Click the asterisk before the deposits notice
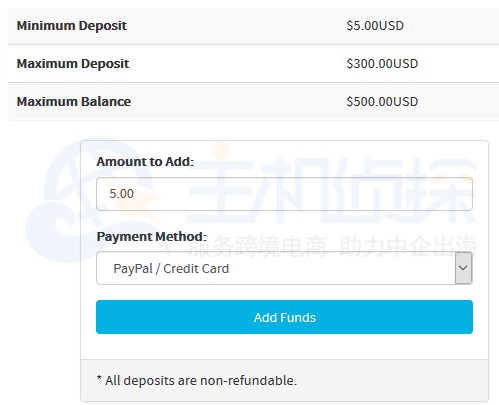The width and height of the screenshot is (499, 405). pyautogui.click(x=99, y=378)
